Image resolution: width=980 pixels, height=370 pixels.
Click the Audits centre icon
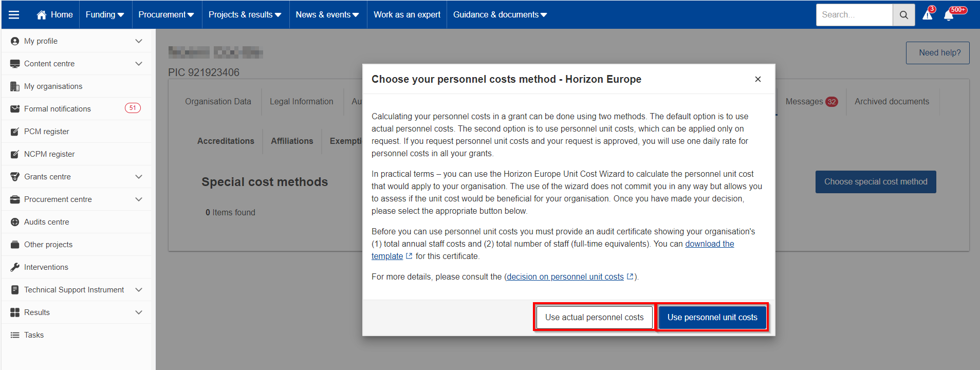pyautogui.click(x=15, y=222)
